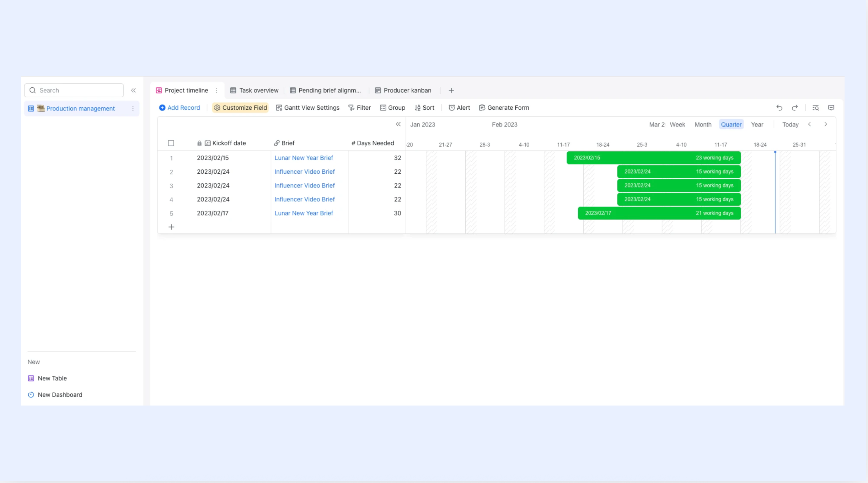This screenshot has height=483, width=868.
Task: Open the comments panel icon
Action: pyautogui.click(x=831, y=108)
